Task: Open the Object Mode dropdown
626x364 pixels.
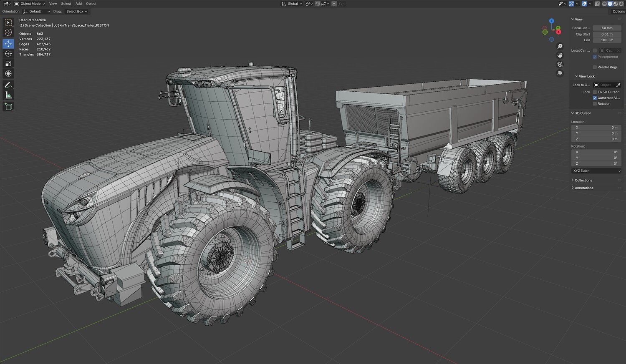Action: click(x=30, y=4)
